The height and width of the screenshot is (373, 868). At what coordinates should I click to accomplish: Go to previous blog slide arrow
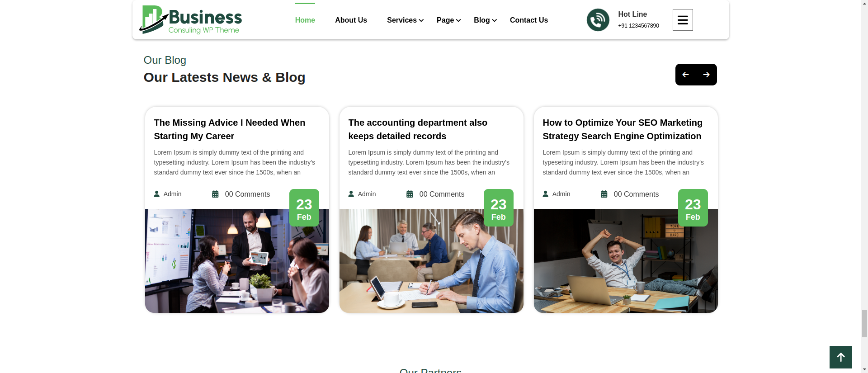(x=686, y=75)
